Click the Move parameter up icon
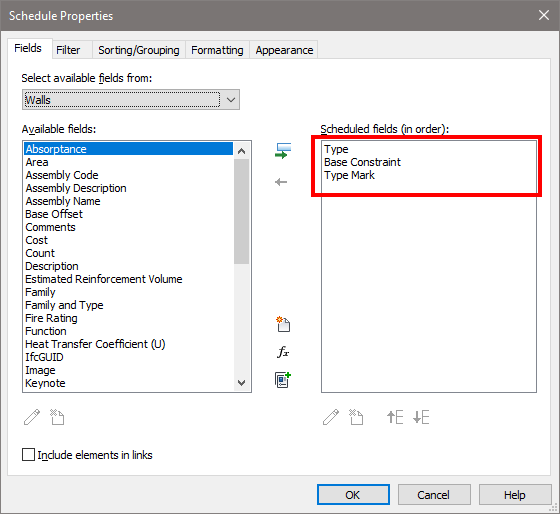560x514 pixels. click(x=395, y=417)
